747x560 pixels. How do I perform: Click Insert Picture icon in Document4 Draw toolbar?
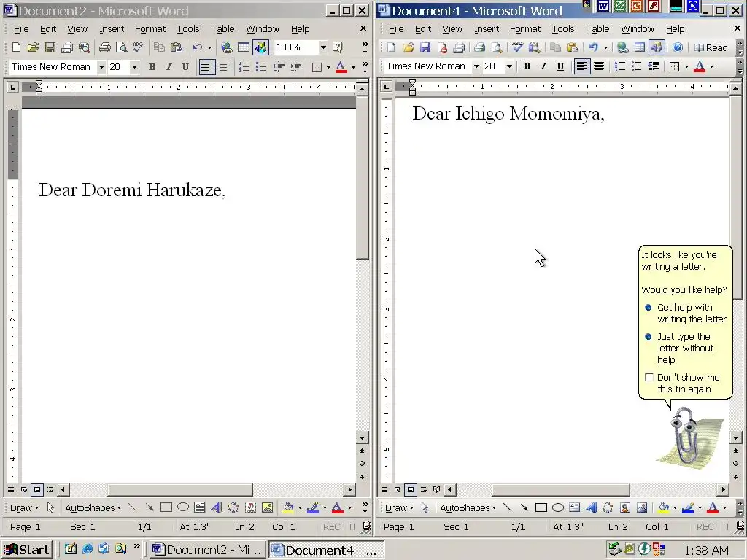click(642, 507)
